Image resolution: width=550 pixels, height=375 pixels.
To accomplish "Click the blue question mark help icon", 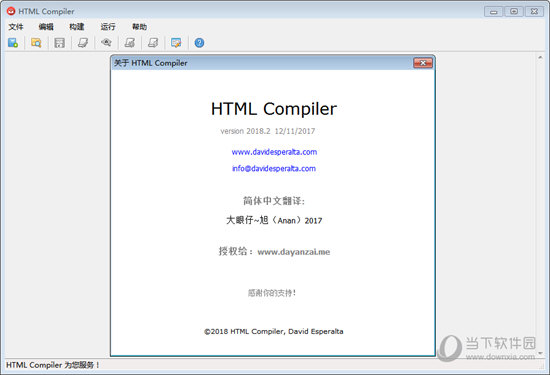I will (x=199, y=43).
